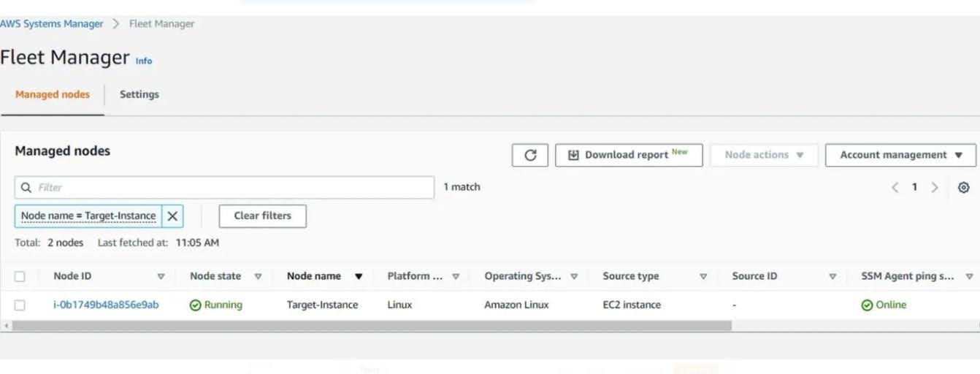This screenshot has width=980, height=374.
Task: Click the refresh managed nodes icon button
Action: pyautogui.click(x=530, y=155)
